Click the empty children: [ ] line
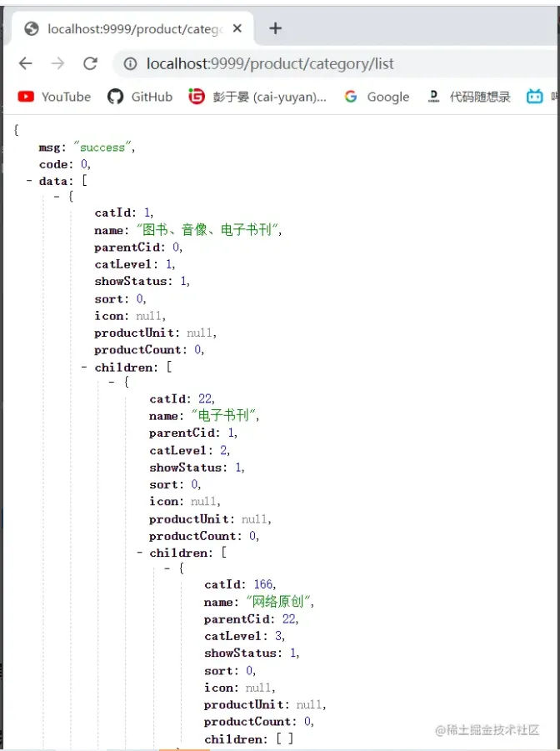 coord(248,739)
